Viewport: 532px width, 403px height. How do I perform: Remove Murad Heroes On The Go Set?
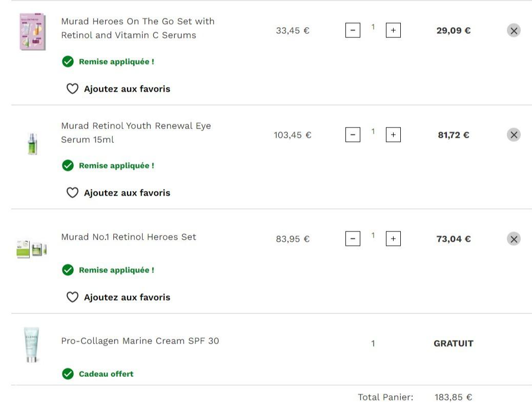click(514, 31)
